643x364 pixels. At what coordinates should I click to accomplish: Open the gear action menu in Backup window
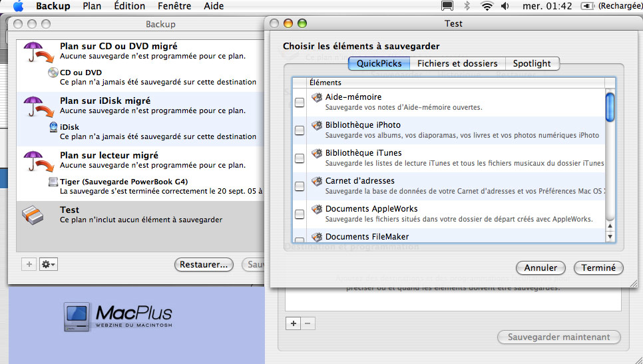pyautogui.click(x=49, y=264)
